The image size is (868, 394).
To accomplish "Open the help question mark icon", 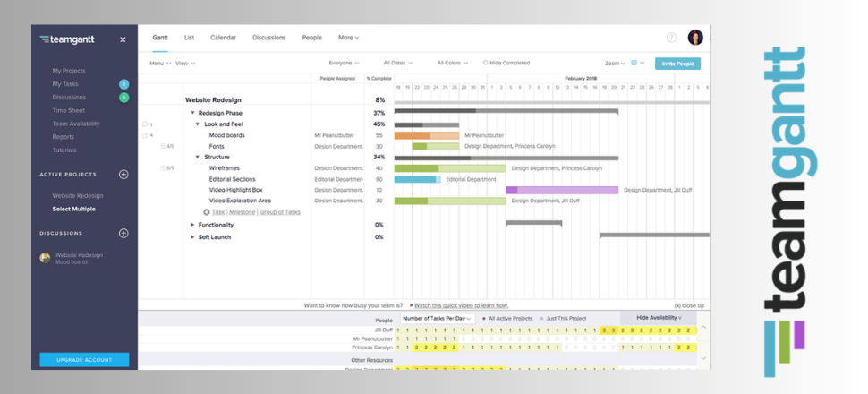I will [x=671, y=38].
